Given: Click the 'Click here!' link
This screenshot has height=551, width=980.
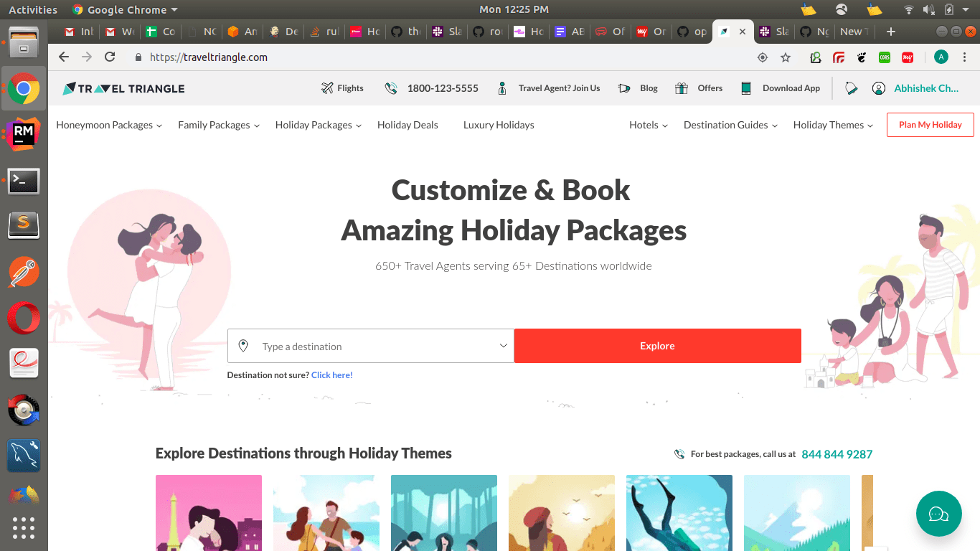Looking at the screenshot, I should 331,375.
